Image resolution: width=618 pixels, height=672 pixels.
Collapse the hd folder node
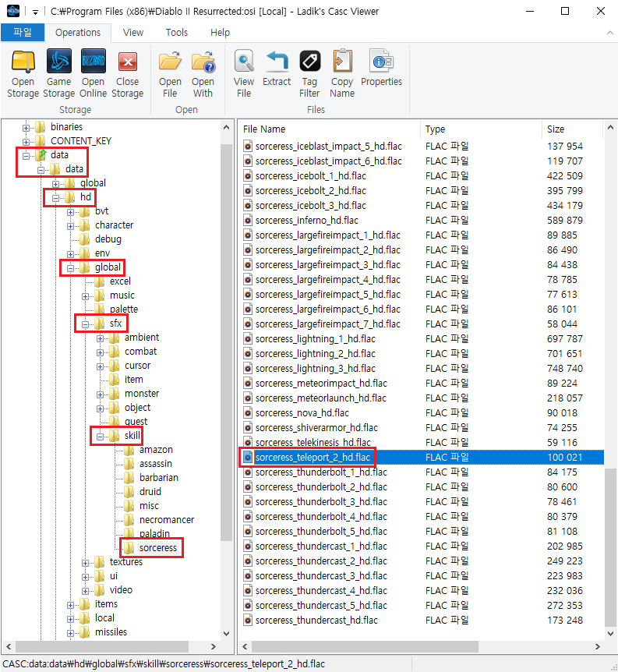(55, 198)
